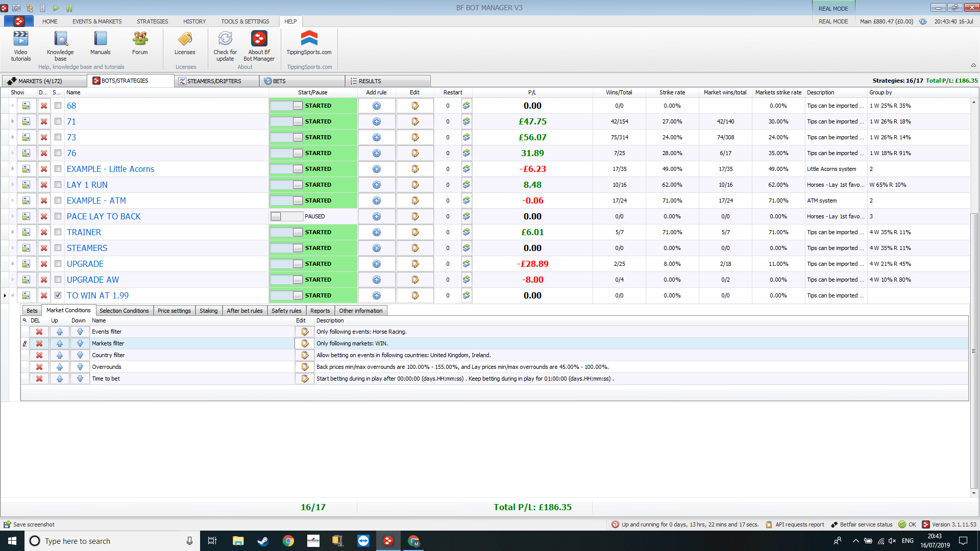Open Chrome from the taskbar
The height and width of the screenshot is (551, 980).
[288, 541]
